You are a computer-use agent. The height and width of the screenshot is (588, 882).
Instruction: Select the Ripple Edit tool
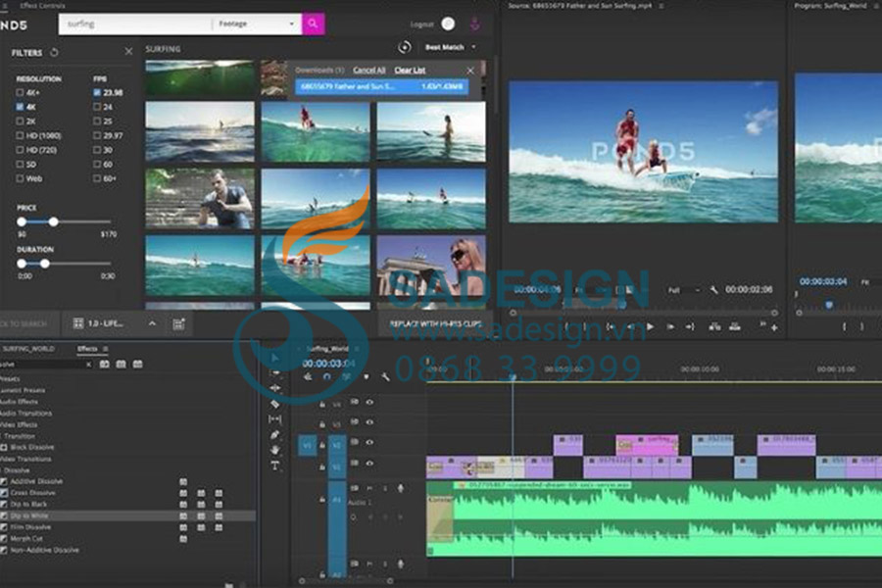point(275,388)
